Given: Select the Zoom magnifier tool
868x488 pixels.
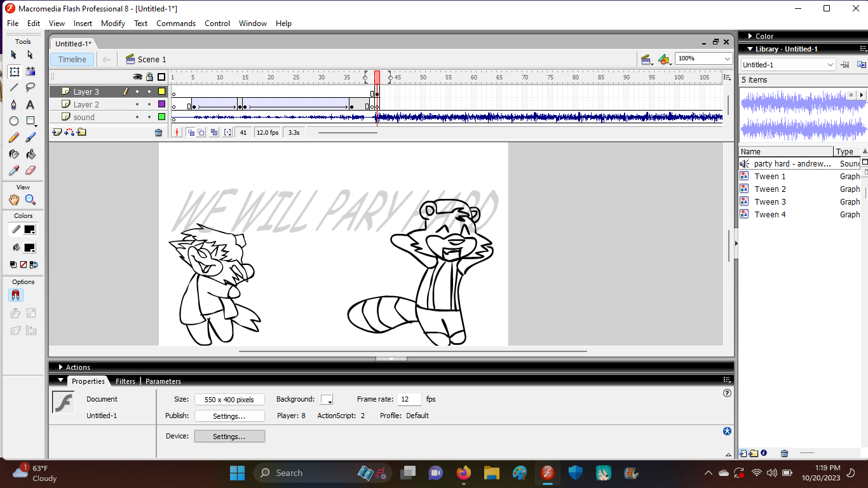Looking at the screenshot, I should coord(31,200).
